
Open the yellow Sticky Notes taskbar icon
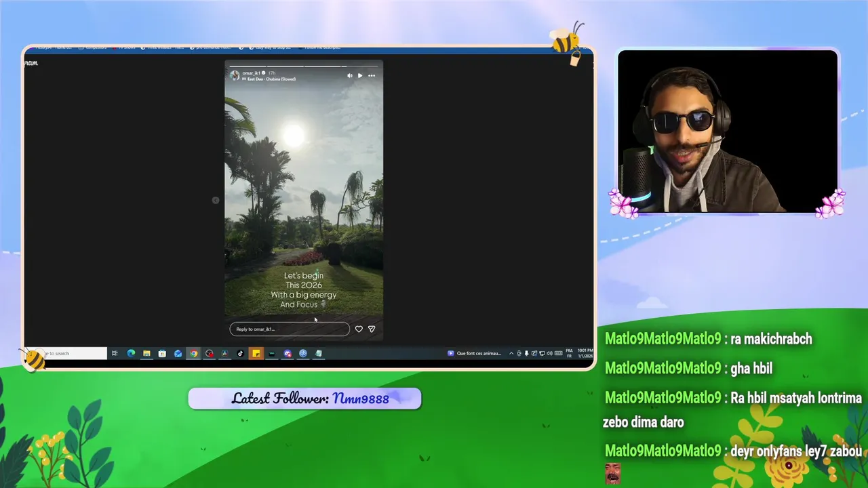(256, 353)
